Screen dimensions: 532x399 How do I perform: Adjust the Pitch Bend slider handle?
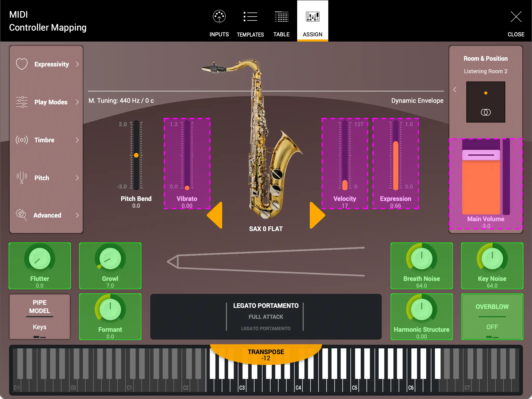point(136,155)
